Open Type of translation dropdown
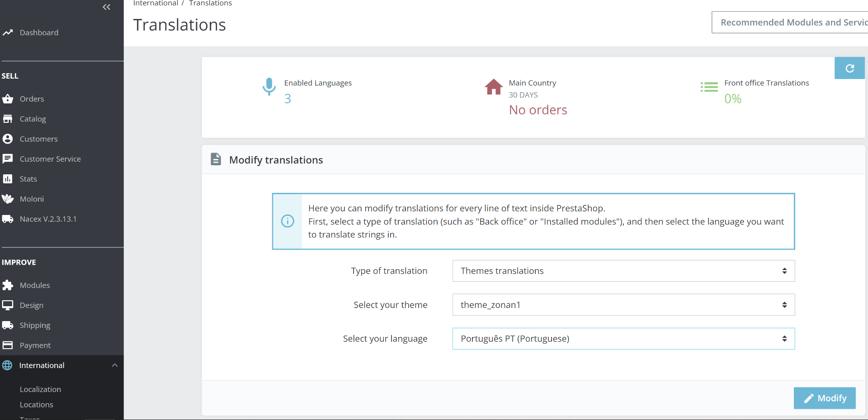 (623, 271)
